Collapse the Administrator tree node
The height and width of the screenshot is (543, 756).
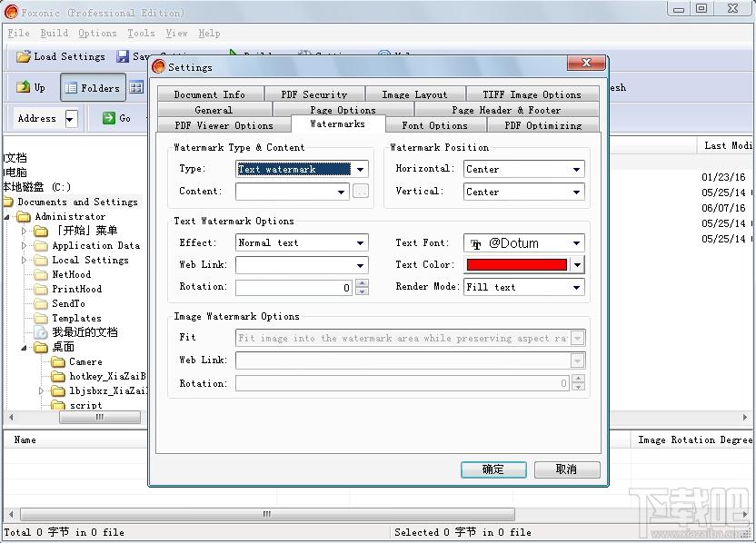(6, 217)
